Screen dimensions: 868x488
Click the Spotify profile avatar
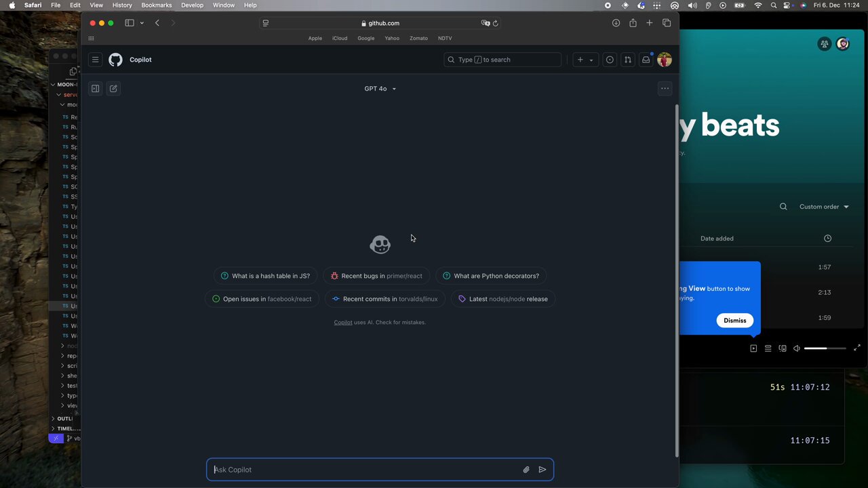tap(843, 44)
